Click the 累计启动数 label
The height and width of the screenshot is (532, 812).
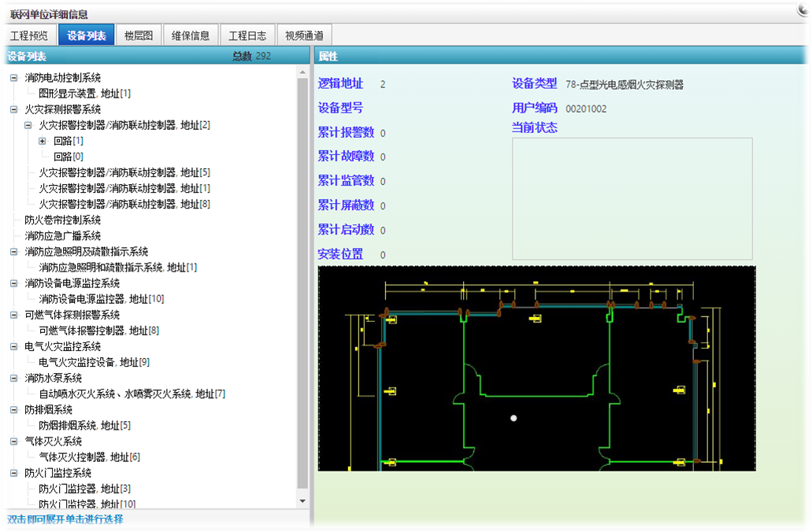point(346,230)
